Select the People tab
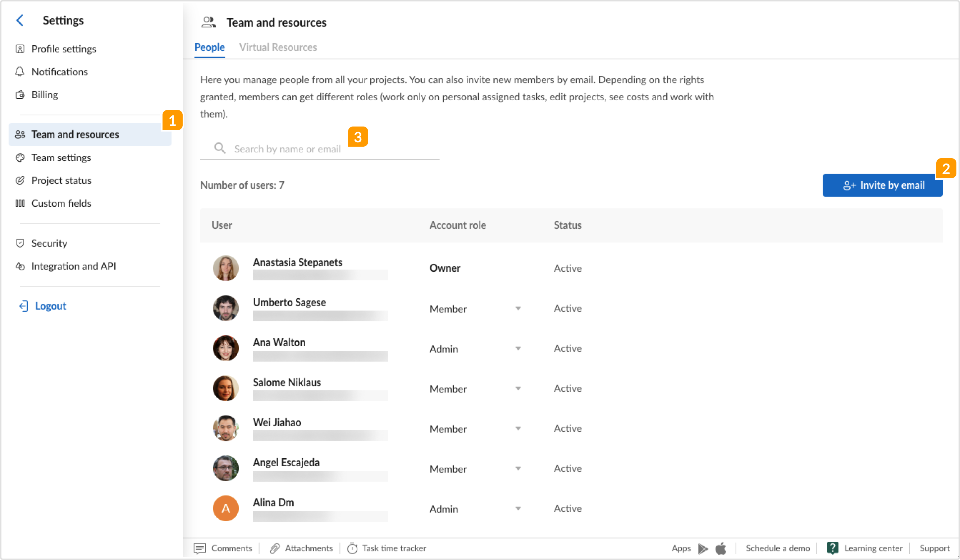Viewport: 960px width, 560px height. (209, 47)
